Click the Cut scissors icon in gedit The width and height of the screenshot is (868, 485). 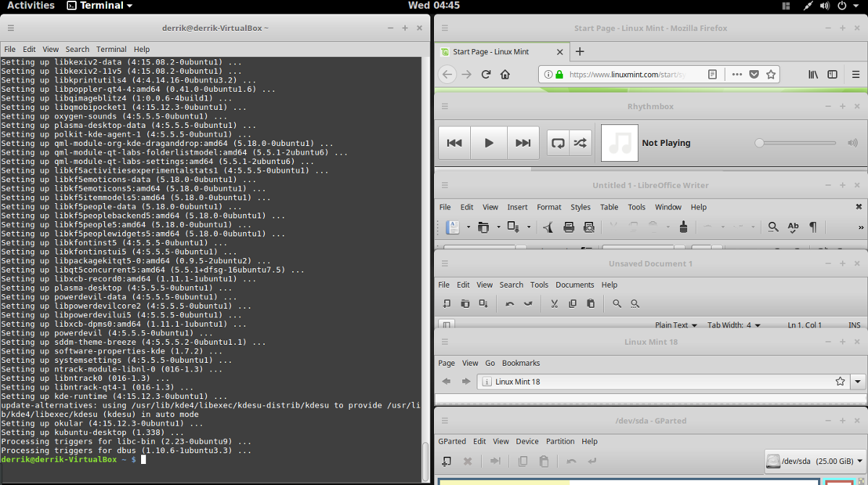(x=555, y=303)
